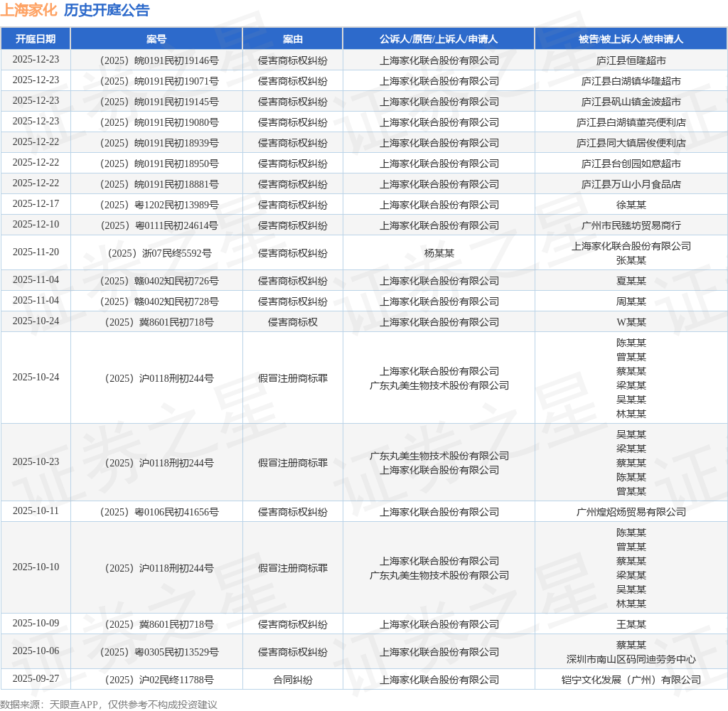The width and height of the screenshot is (728, 711).
Task: Click defendant 庐江县台创园如意超市
Action: 631,164
